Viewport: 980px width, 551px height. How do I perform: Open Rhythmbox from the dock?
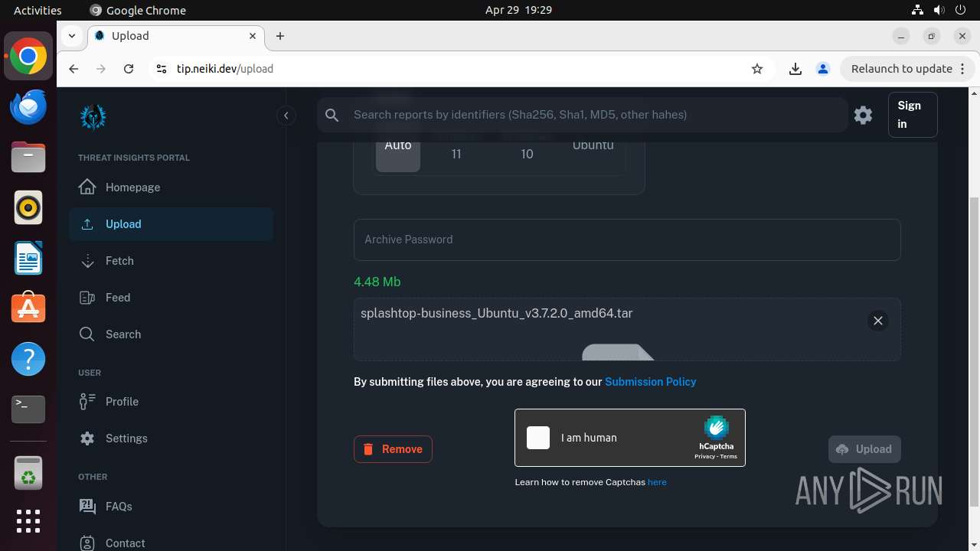click(28, 207)
